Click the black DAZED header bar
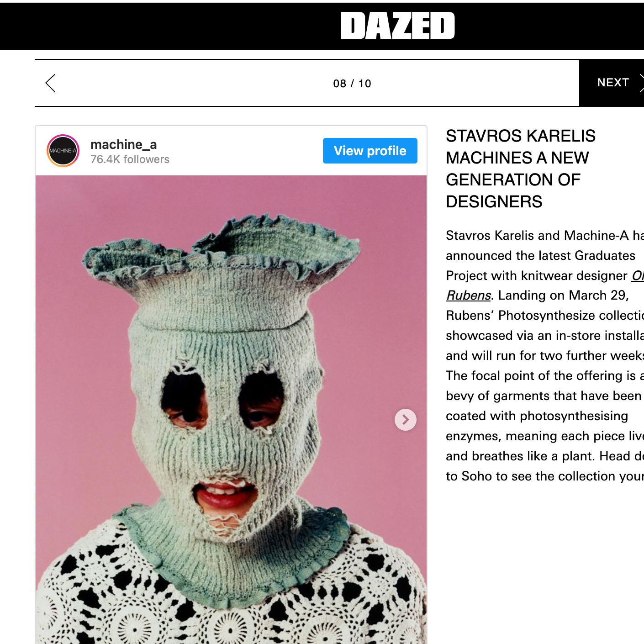Viewport: 644px width, 644px height. (322, 26)
